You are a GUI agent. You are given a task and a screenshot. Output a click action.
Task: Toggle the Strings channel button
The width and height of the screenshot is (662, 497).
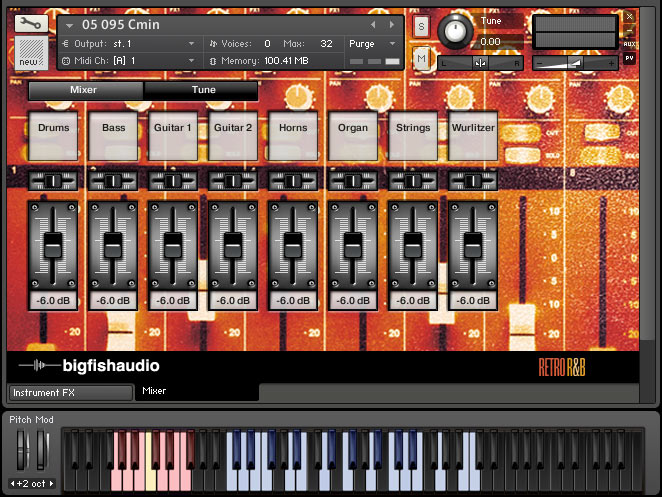(413, 136)
